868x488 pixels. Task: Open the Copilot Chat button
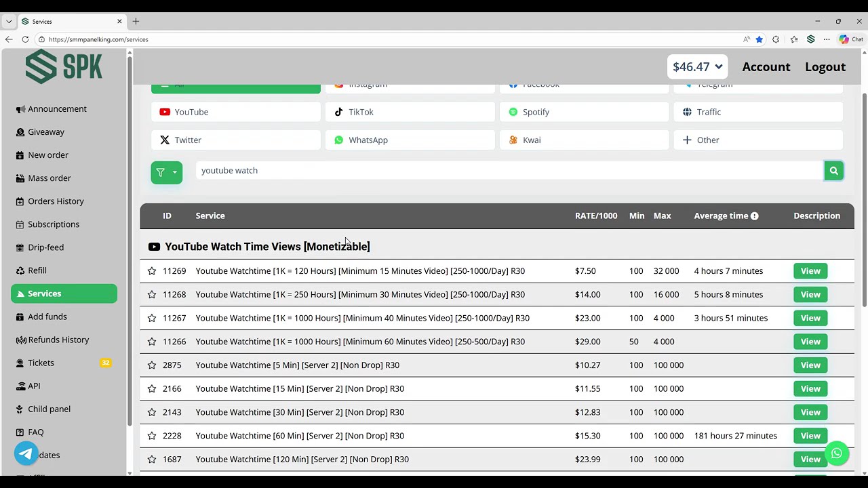(x=851, y=39)
